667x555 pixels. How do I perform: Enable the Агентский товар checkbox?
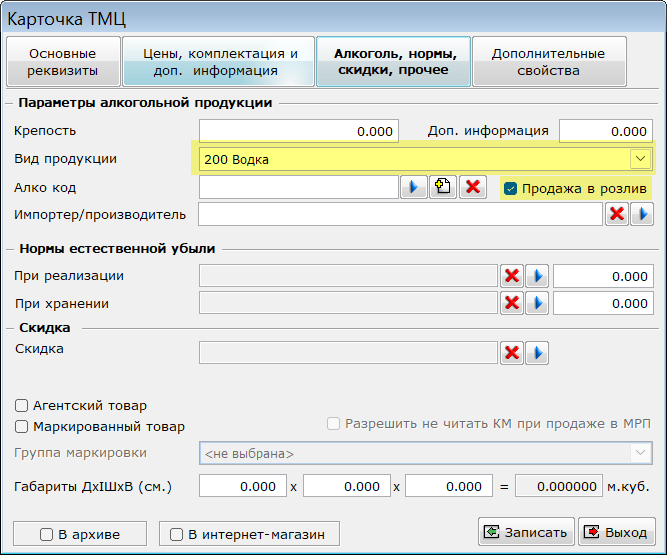point(21,406)
